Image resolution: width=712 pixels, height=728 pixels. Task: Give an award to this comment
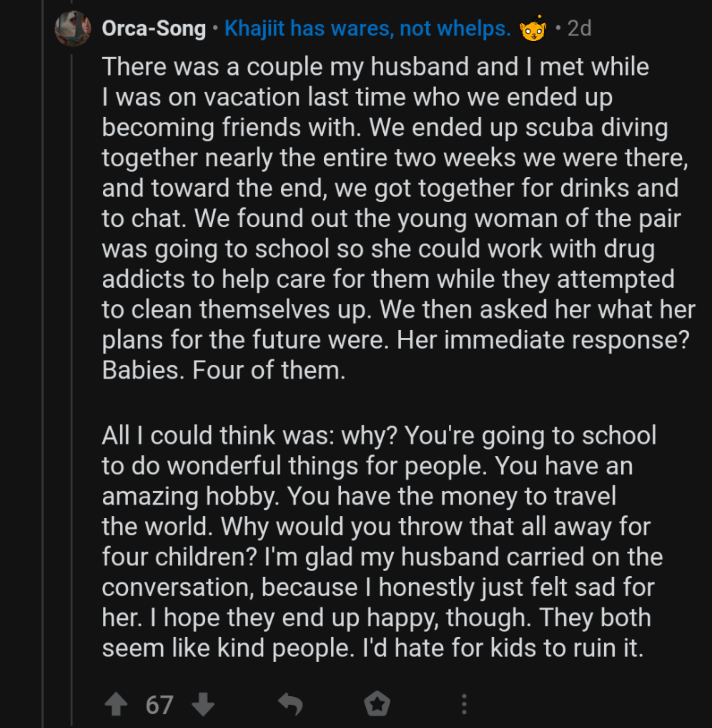click(x=377, y=704)
